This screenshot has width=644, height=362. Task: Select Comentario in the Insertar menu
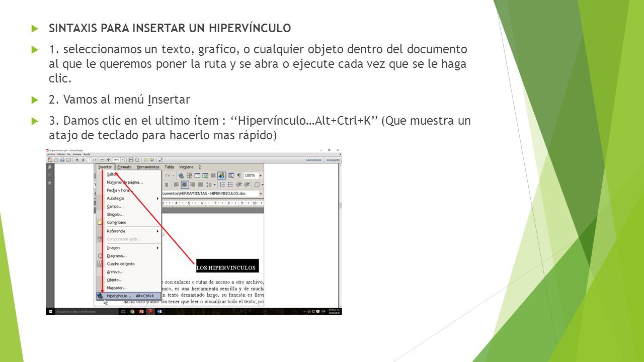[128, 222]
